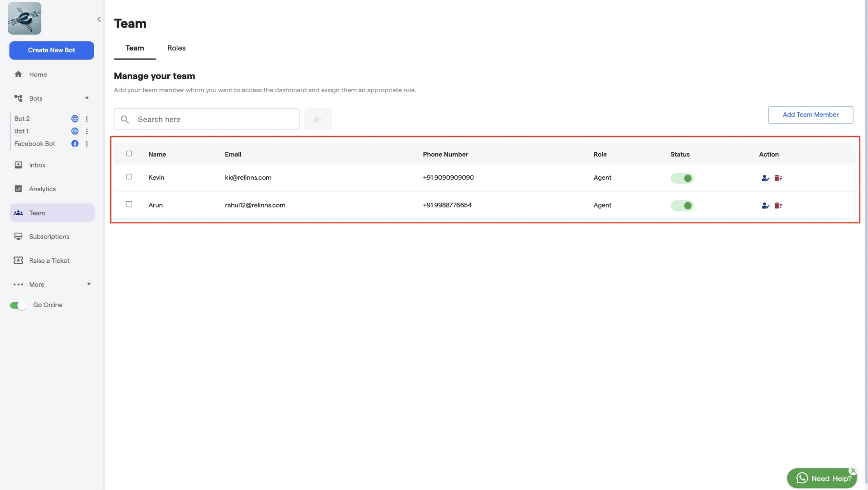Open the three-dot menu for Bot 1
Screen dimensions: 868x490
pos(87,131)
